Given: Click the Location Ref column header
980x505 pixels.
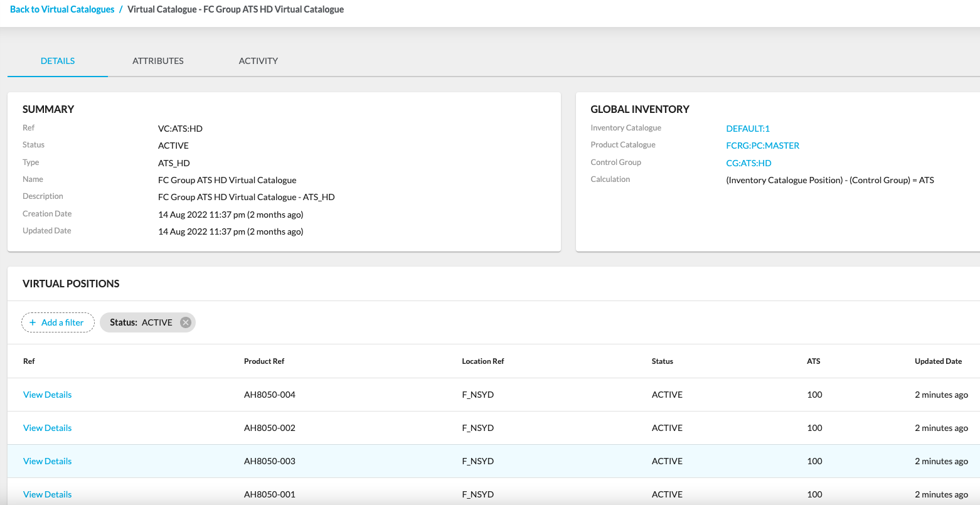Looking at the screenshot, I should [x=483, y=361].
